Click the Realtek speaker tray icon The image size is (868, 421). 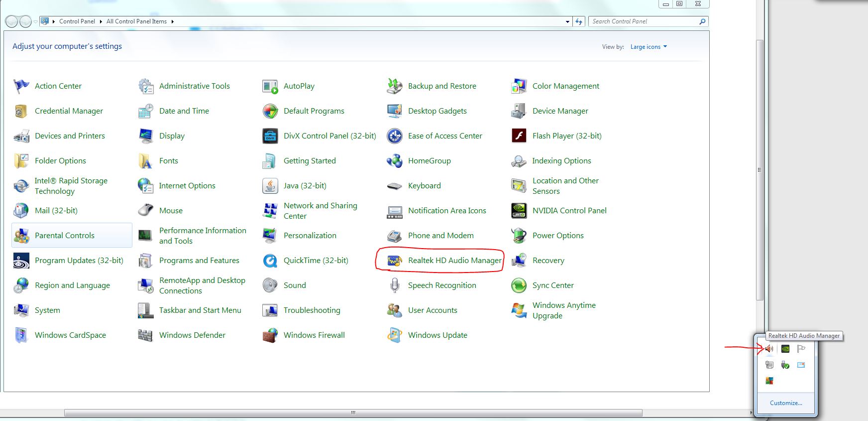pos(769,349)
